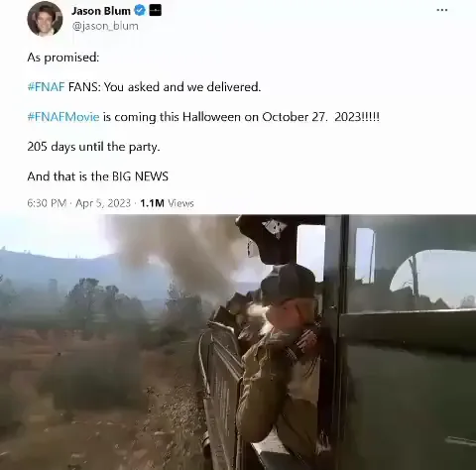Image resolution: width=476 pixels, height=470 pixels.
Task: Click the "And that is the BIG NEWS" text
Action: click(98, 176)
